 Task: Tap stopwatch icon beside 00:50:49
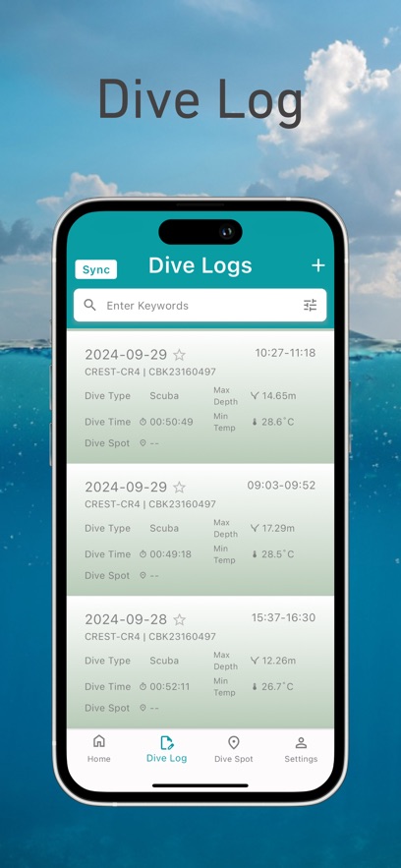point(143,422)
